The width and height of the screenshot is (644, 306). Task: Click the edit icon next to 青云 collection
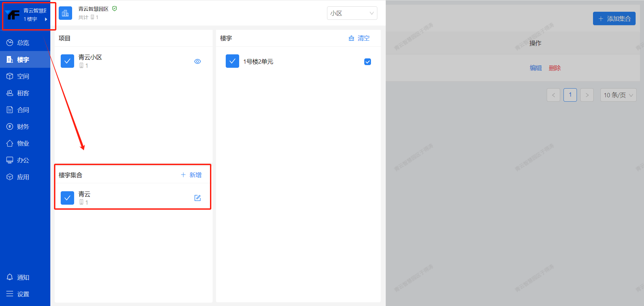point(198,198)
